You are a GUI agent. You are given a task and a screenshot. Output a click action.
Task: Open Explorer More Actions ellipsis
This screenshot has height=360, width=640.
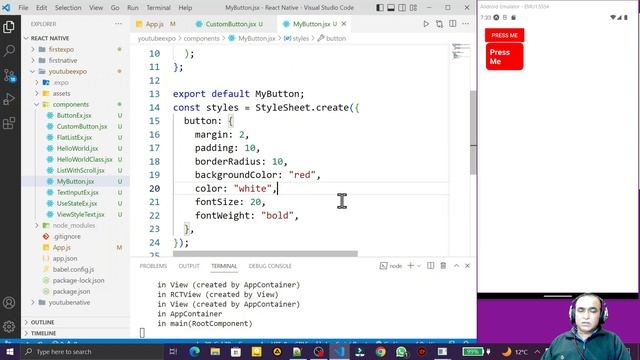[x=118, y=24]
